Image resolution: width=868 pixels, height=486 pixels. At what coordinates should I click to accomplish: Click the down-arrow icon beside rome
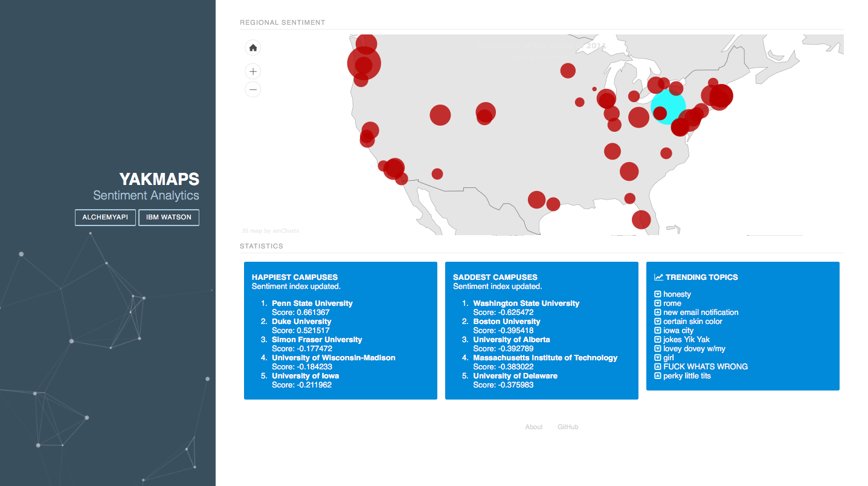pyautogui.click(x=658, y=303)
